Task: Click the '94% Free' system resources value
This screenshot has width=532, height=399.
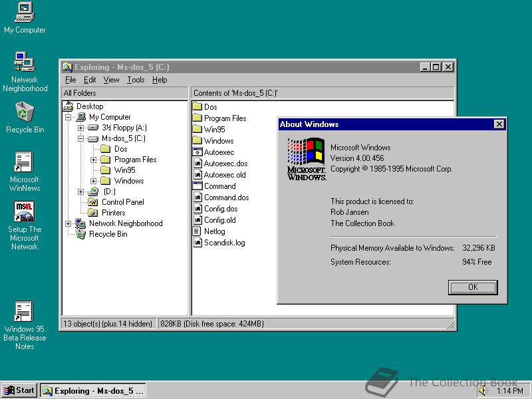Action: coord(477,262)
